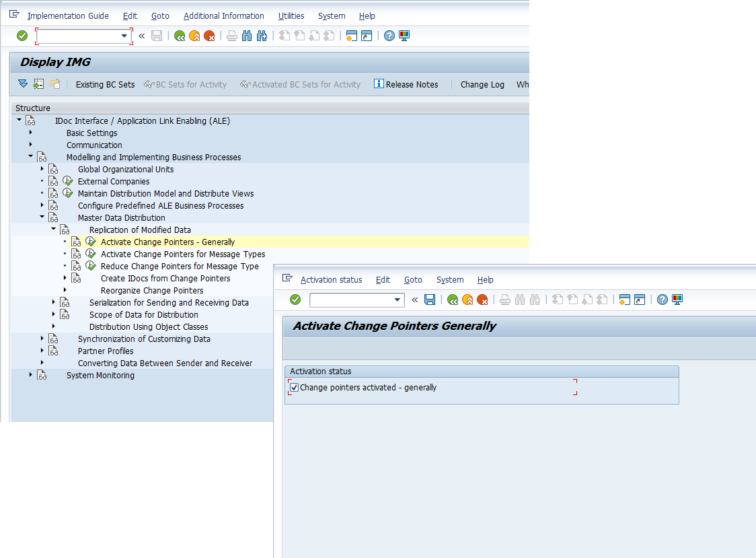
Task: Expand the Serialization for Sending and Receiving Data node
Action: click(53, 302)
